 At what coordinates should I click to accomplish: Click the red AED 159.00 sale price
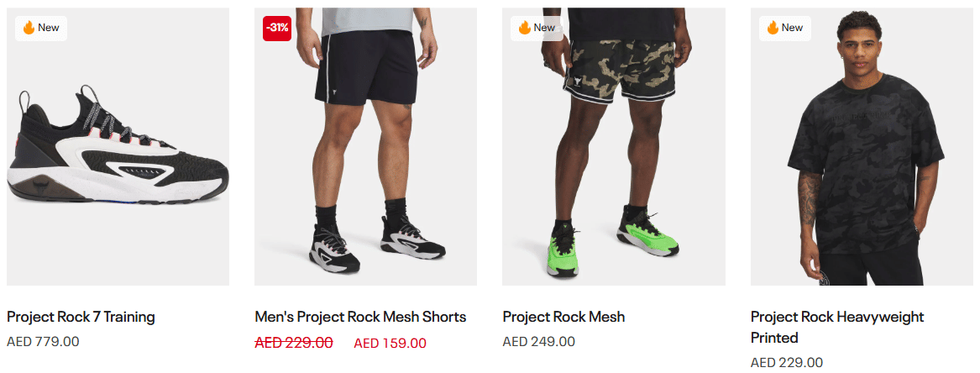[x=390, y=343]
